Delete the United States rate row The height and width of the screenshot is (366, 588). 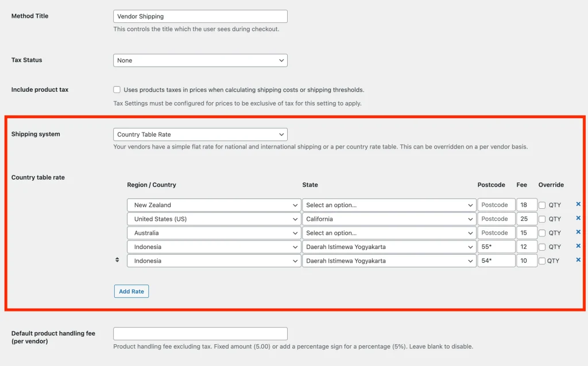(x=578, y=218)
